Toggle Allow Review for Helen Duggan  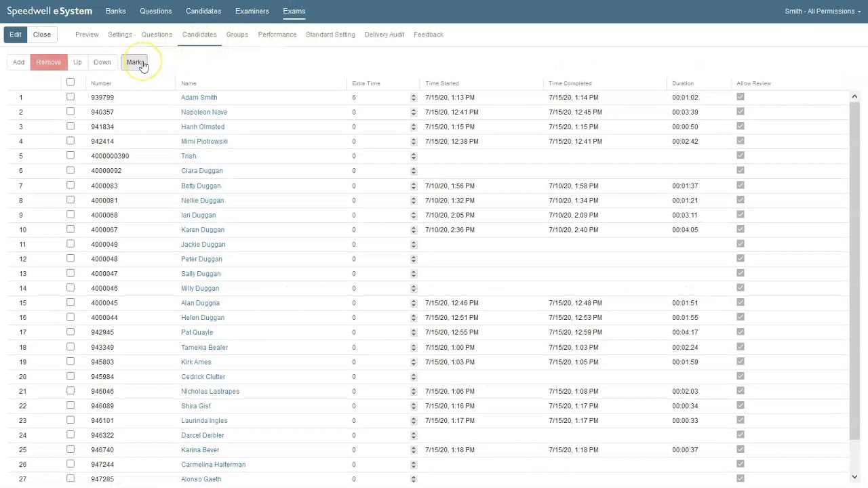(x=741, y=317)
